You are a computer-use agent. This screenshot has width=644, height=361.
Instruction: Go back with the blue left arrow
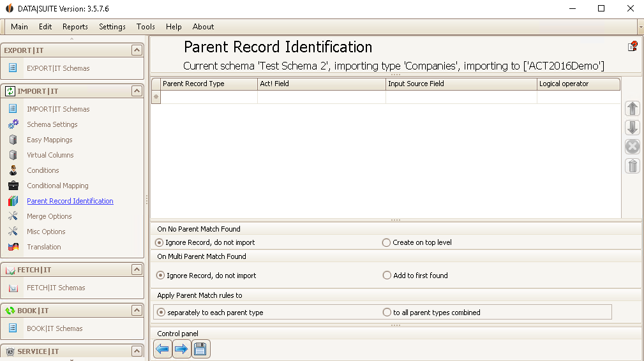[x=163, y=349]
